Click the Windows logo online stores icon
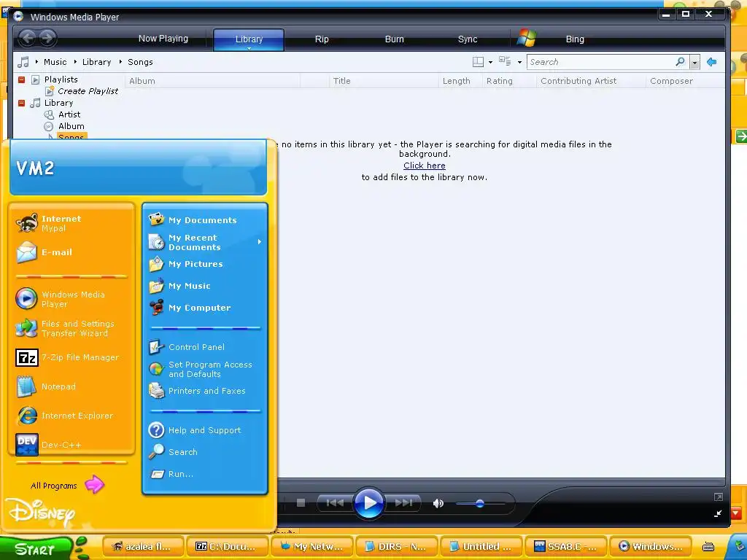The height and width of the screenshot is (560, 747). (527, 38)
